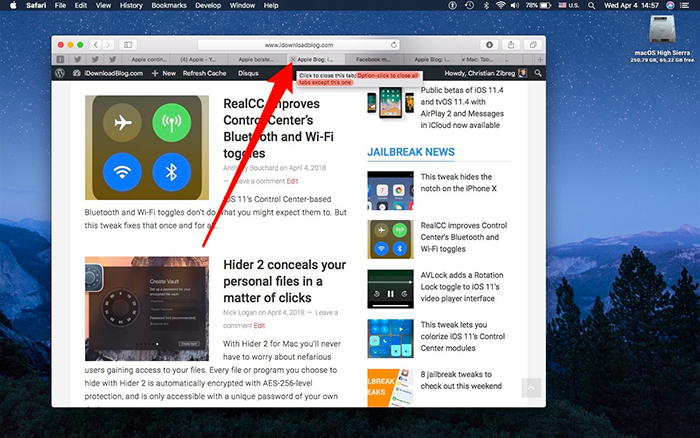Open the clock showing Wed Apr 4 14:57
Screen dimensions: 700x438
[631, 5]
